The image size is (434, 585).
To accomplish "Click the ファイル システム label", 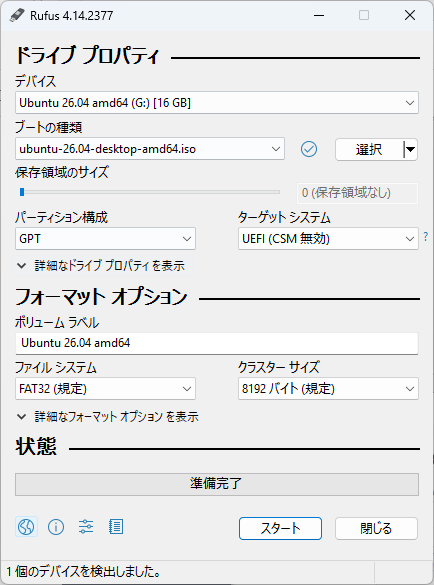I will (x=56, y=367).
